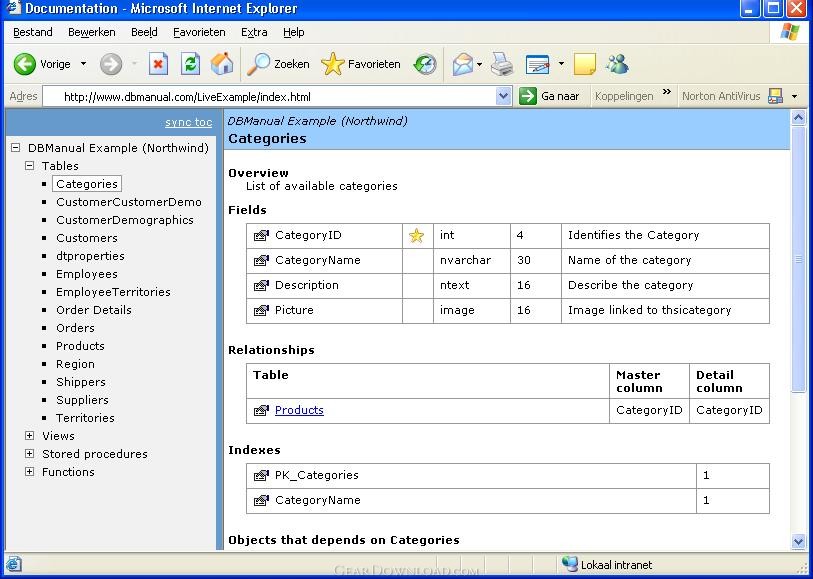Collapse the Tables tree node
The width and height of the screenshot is (813, 579).
click(30, 166)
